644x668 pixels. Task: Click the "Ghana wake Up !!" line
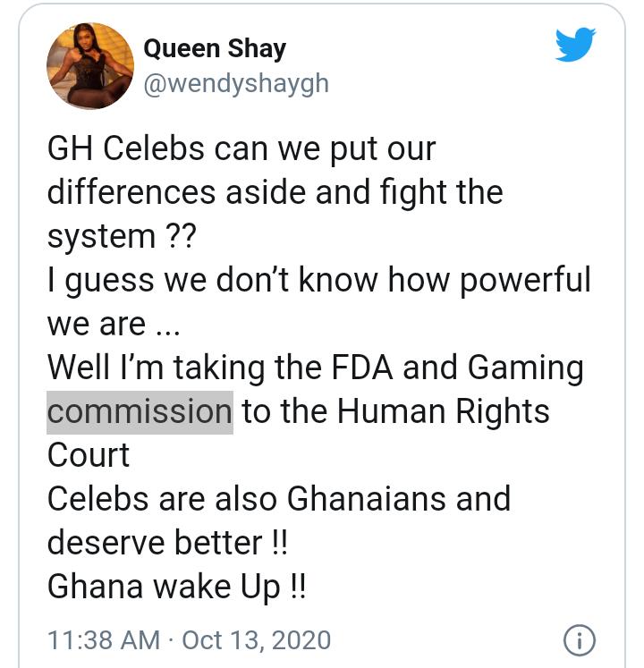(179, 587)
